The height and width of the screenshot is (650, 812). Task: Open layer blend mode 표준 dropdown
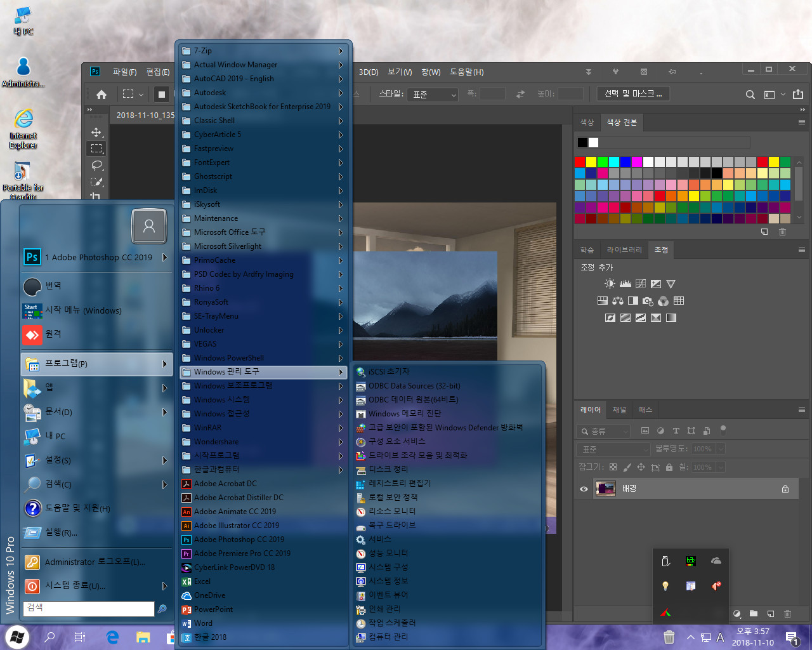(615, 449)
